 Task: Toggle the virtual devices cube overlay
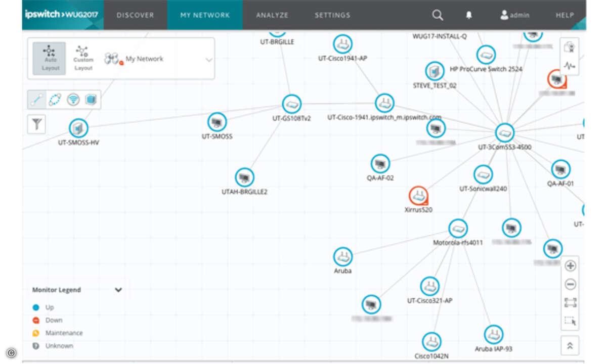(91, 100)
